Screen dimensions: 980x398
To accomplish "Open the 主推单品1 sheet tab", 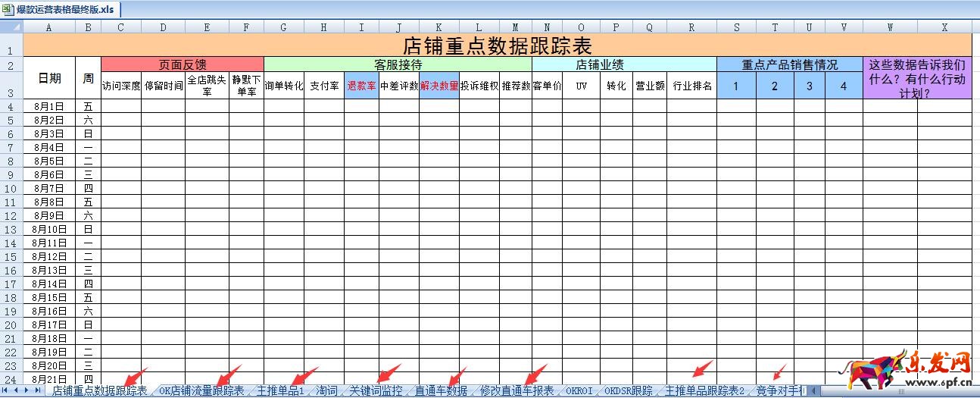I will click(280, 391).
